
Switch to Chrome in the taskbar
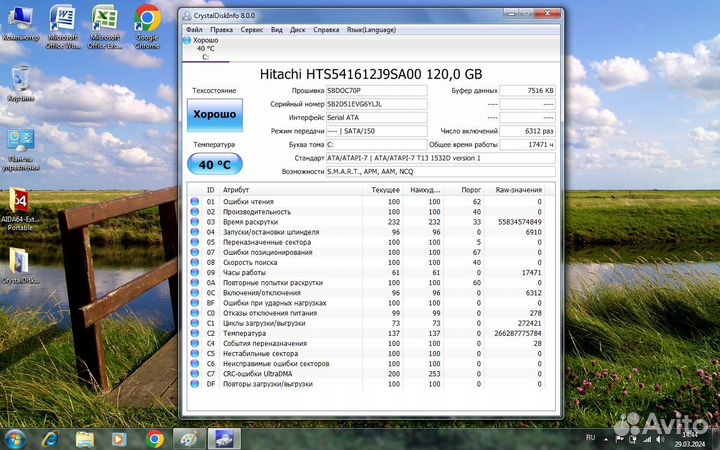(x=155, y=439)
